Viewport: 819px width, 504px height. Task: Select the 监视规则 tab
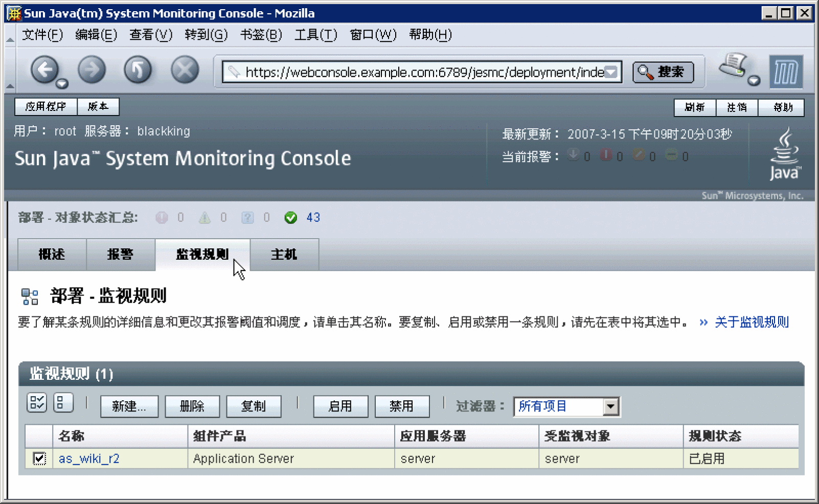tap(202, 254)
